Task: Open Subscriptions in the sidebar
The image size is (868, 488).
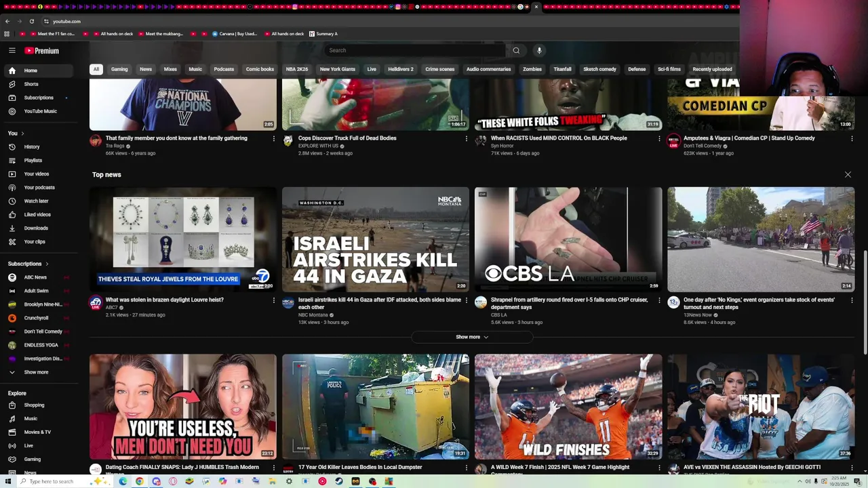Action: tap(37, 98)
